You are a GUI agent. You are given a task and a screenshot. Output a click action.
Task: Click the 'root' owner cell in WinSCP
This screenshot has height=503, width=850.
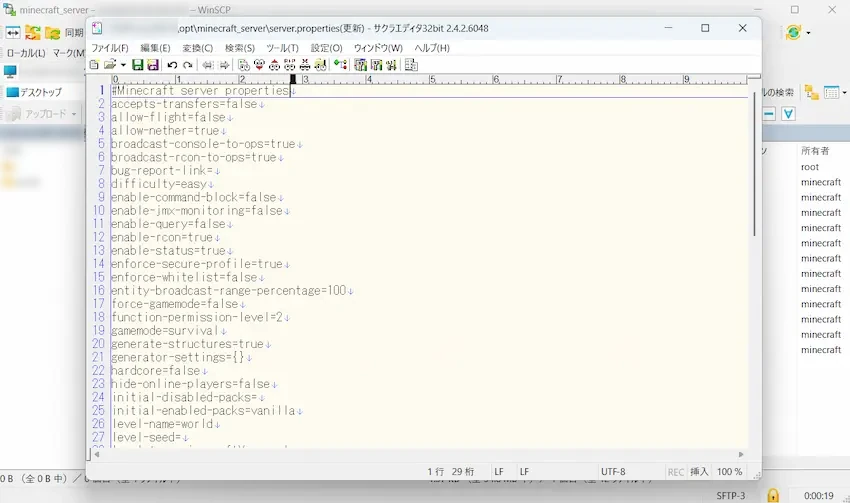pos(810,167)
